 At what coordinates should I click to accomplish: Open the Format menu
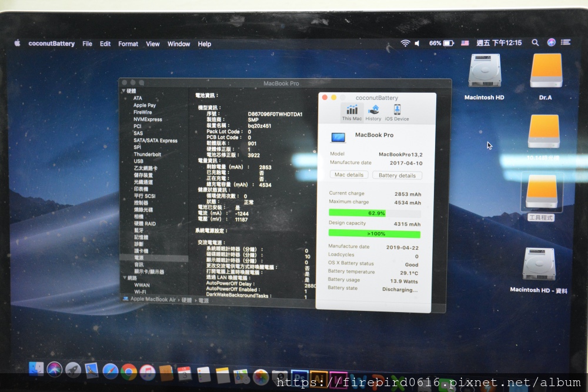click(x=128, y=44)
